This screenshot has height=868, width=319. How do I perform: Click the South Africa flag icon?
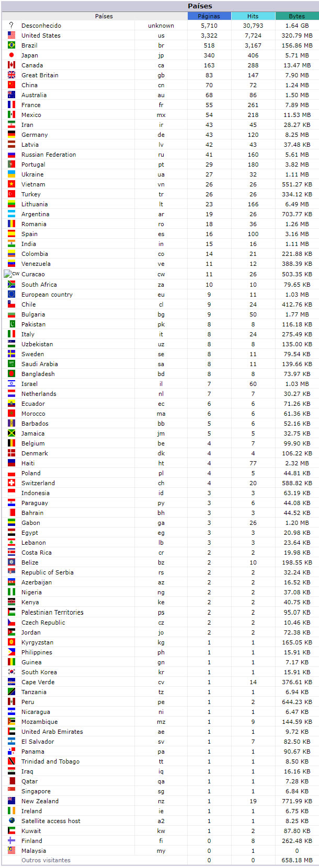click(x=12, y=284)
